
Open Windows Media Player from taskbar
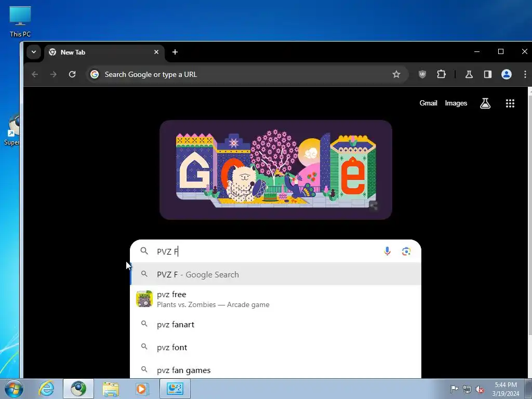point(142,389)
